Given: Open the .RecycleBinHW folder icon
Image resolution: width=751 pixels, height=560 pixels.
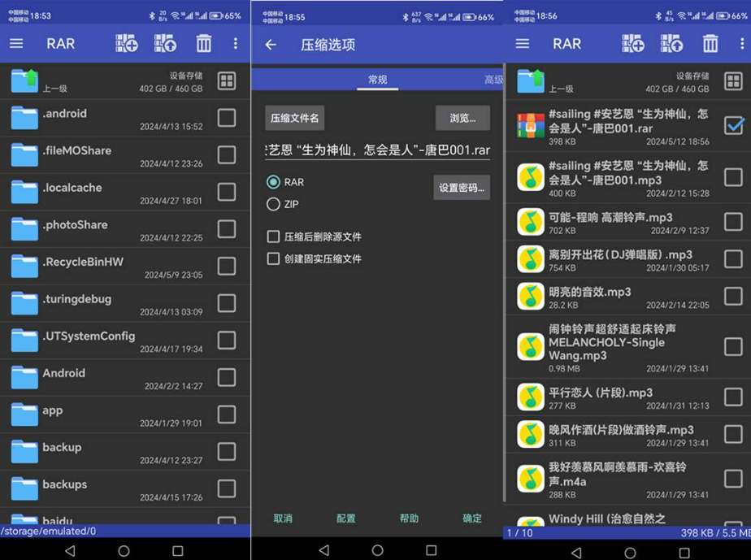Looking at the screenshot, I should 24,267.
